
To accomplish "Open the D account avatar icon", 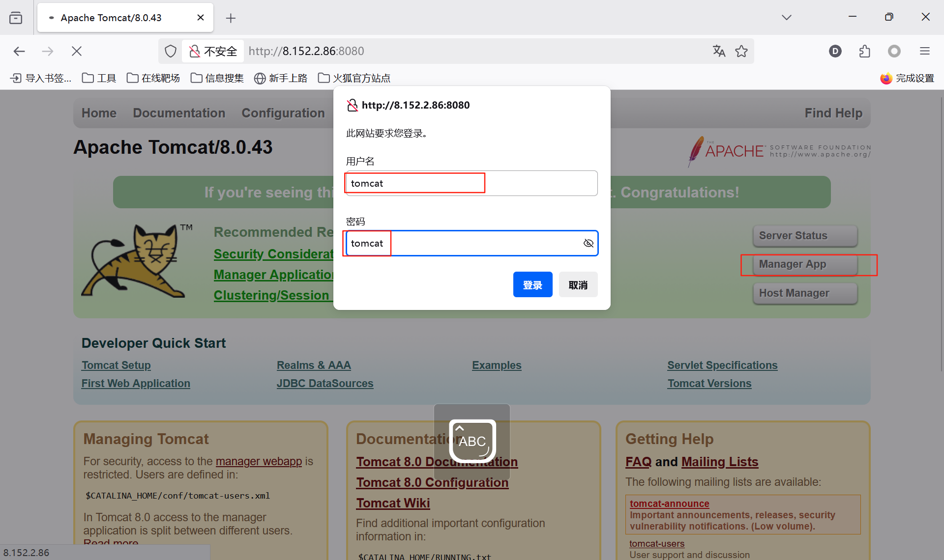I will 835,51.
